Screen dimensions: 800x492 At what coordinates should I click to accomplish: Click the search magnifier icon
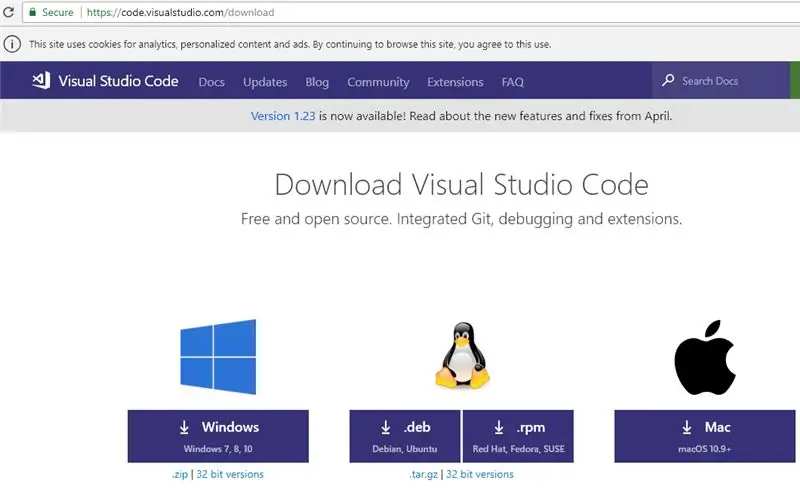[668, 81]
